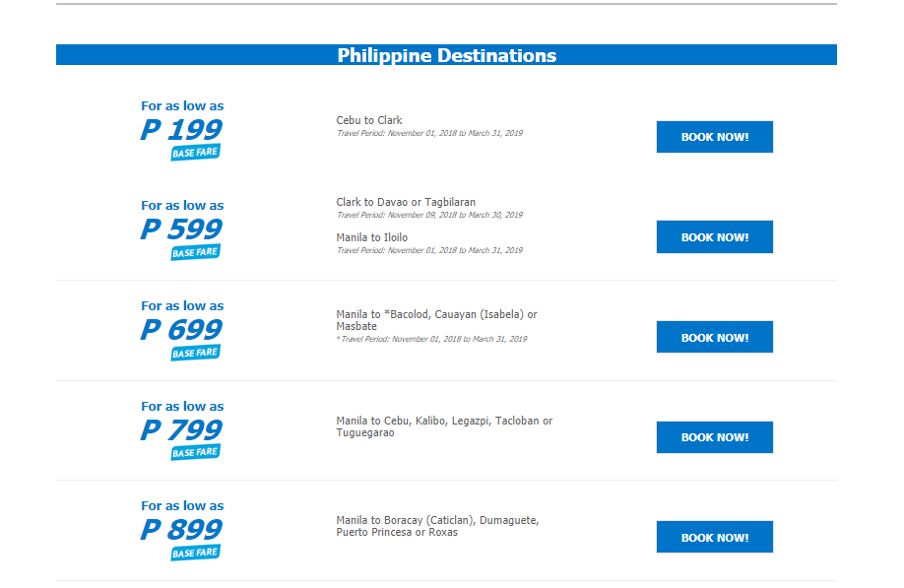This screenshot has height=588, width=904.
Task: Click the P 699 base fare badge
Action: tap(195, 353)
